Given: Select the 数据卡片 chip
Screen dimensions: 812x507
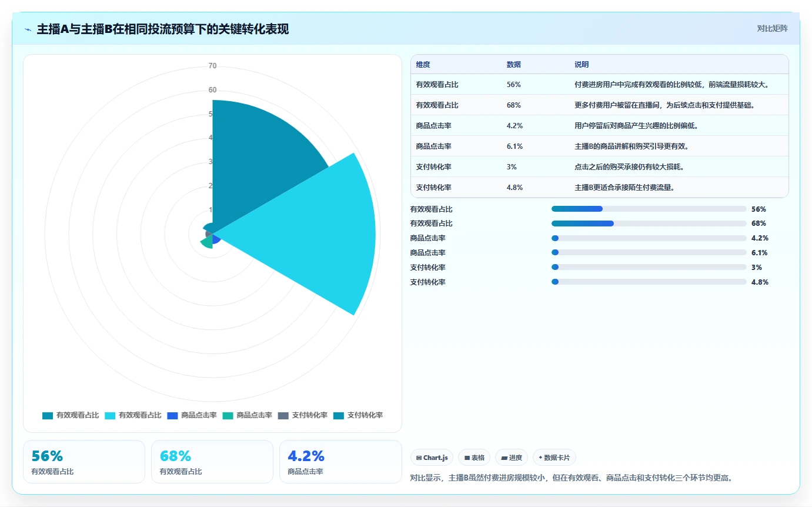Looking at the screenshot, I should [554, 458].
